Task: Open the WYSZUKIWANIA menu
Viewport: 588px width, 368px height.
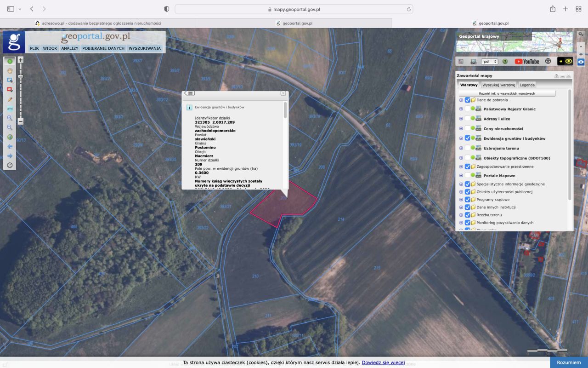Action: (x=145, y=48)
